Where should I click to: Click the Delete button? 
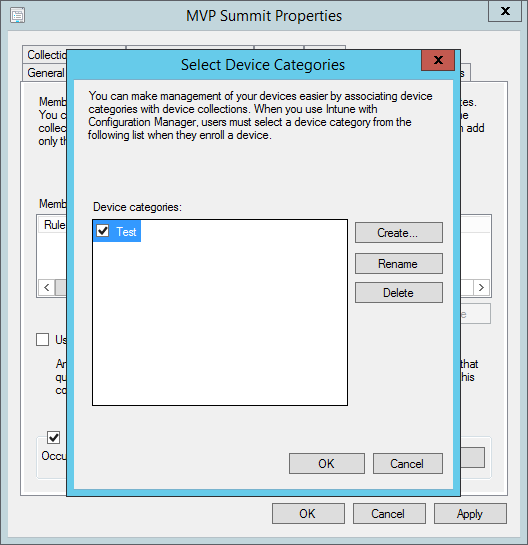(399, 293)
